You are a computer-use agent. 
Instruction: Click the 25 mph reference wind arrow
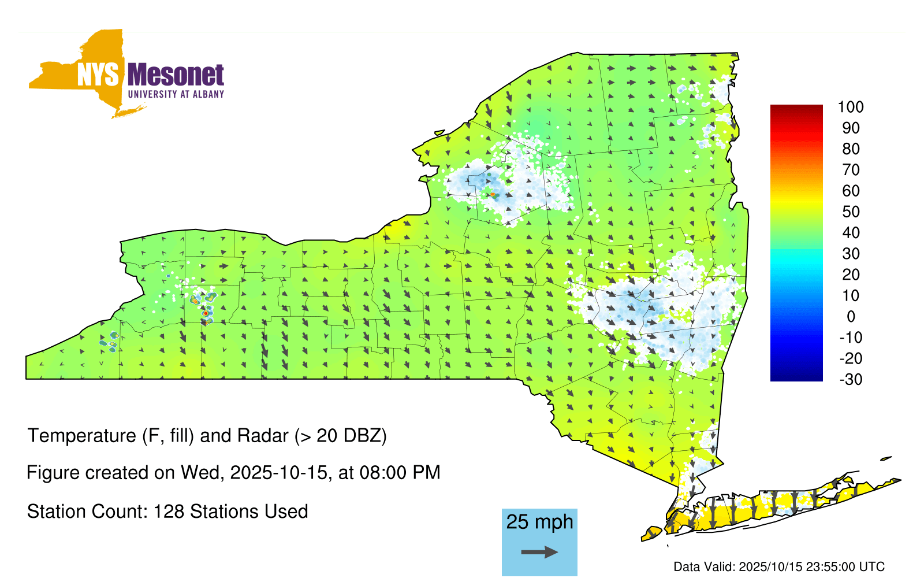point(539,552)
